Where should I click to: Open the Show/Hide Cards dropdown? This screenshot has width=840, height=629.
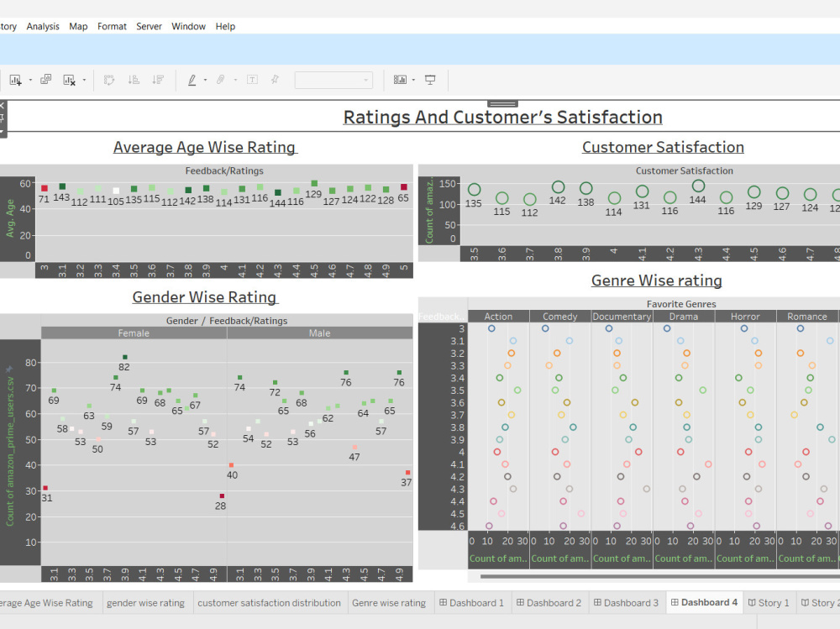click(x=412, y=79)
